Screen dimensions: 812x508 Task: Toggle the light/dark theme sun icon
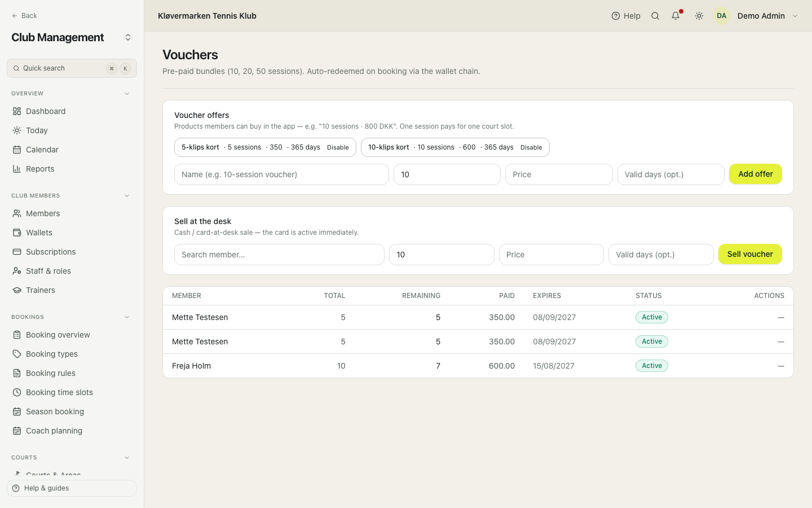[699, 16]
